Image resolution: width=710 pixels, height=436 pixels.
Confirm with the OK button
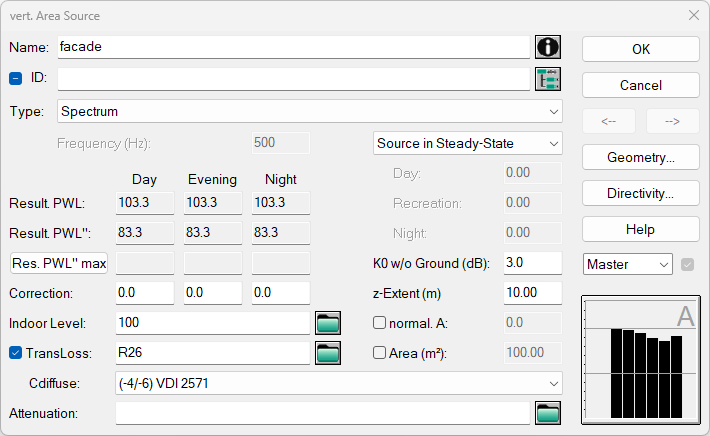click(641, 49)
